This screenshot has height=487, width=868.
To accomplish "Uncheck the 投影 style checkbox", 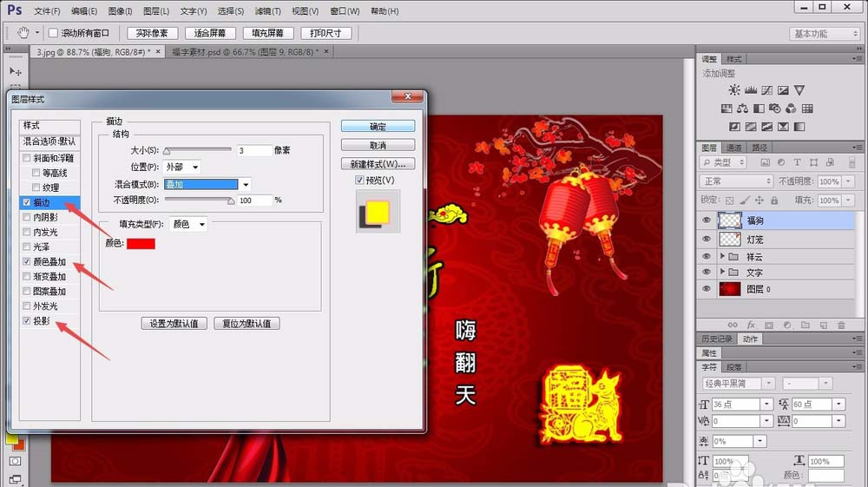I will tap(27, 321).
